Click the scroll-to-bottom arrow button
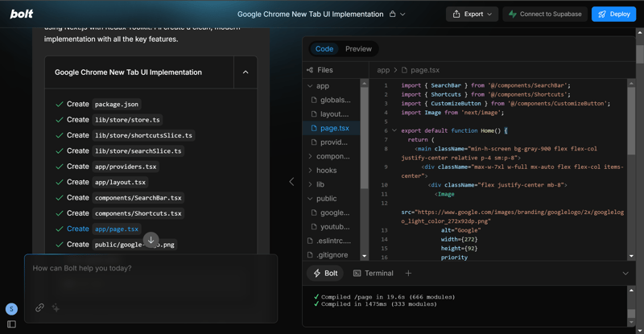644x334 pixels. tap(151, 240)
